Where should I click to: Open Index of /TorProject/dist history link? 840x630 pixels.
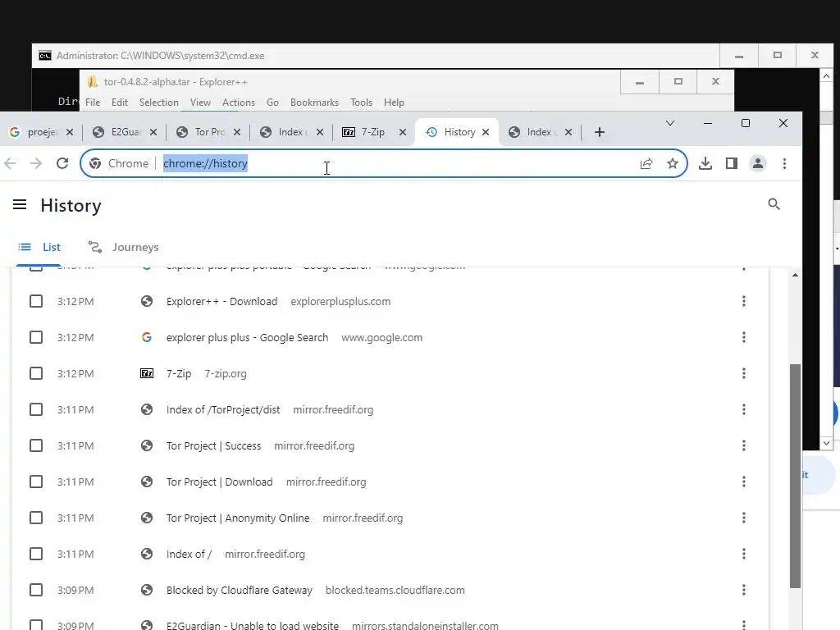click(223, 409)
